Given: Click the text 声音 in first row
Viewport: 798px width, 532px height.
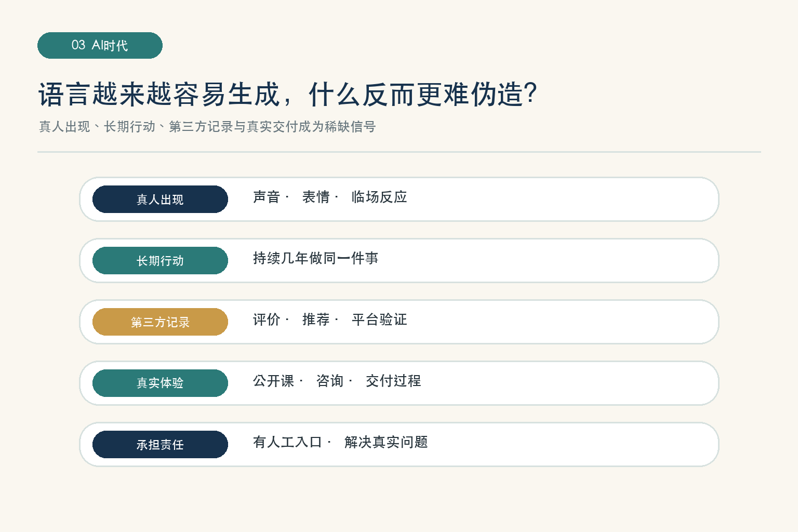Looking at the screenshot, I should coord(267,197).
